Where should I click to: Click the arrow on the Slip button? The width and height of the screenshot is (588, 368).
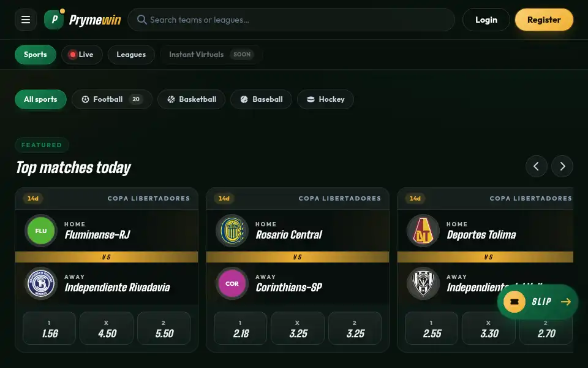(x=566, y=302)
